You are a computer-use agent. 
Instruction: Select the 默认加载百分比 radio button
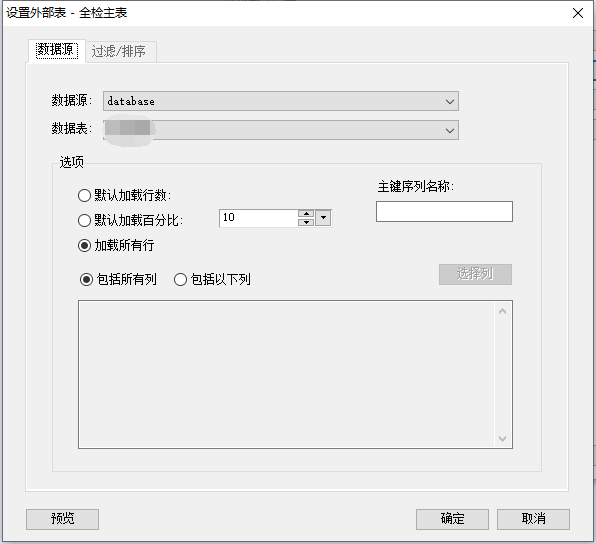coord(84,220)
